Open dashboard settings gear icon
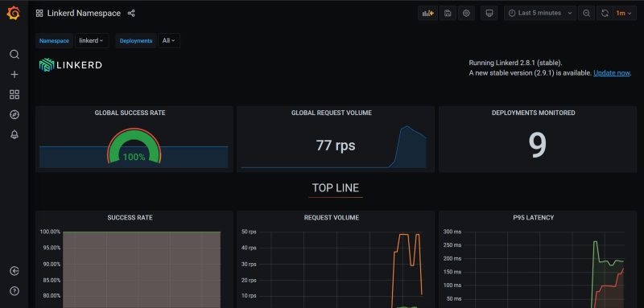Screen dimensions: 644x308 [466, 13]
